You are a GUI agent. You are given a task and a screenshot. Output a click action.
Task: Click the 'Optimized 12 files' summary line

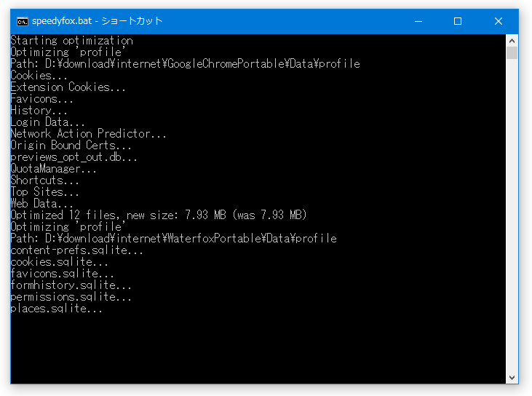coord(159,215)
